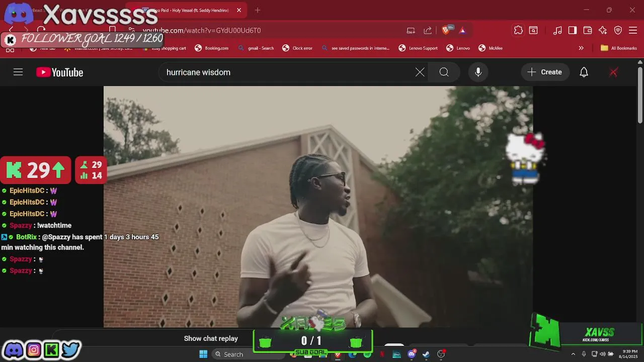The width and height of the screenshot is (644, 362).
Task: Open the 9:39 PM clock and date
Action: click(629, 354)
